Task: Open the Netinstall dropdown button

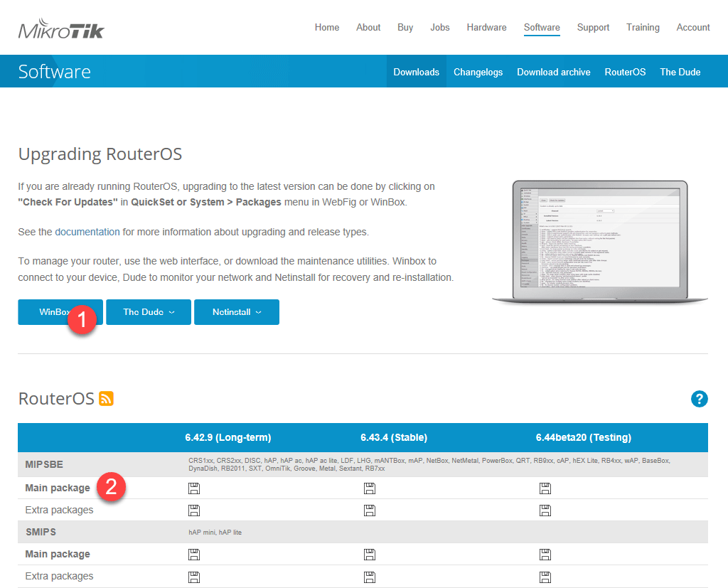Action: [x=236, y=312]
